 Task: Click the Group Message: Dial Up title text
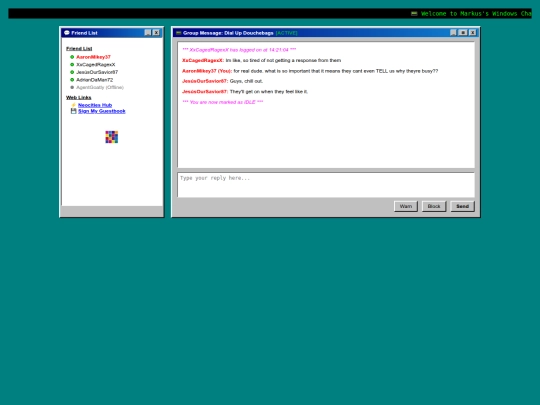[228, 33]
